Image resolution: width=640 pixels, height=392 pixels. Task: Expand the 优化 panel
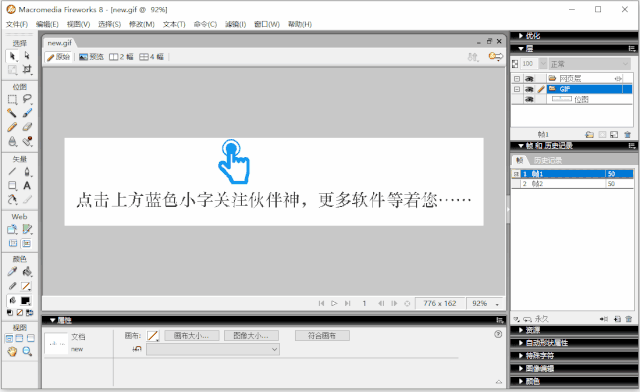click(521, 36)
